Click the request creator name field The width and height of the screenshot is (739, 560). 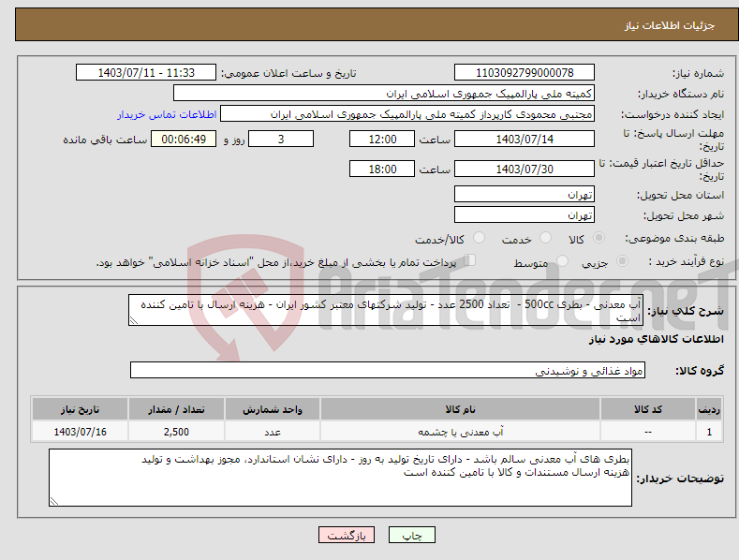(407, 114)
